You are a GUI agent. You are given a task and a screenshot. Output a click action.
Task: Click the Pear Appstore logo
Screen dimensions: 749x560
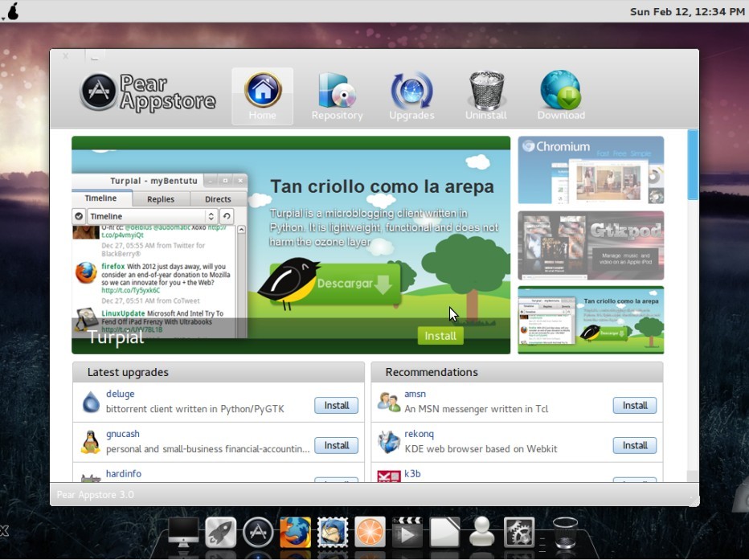point(148,92)
